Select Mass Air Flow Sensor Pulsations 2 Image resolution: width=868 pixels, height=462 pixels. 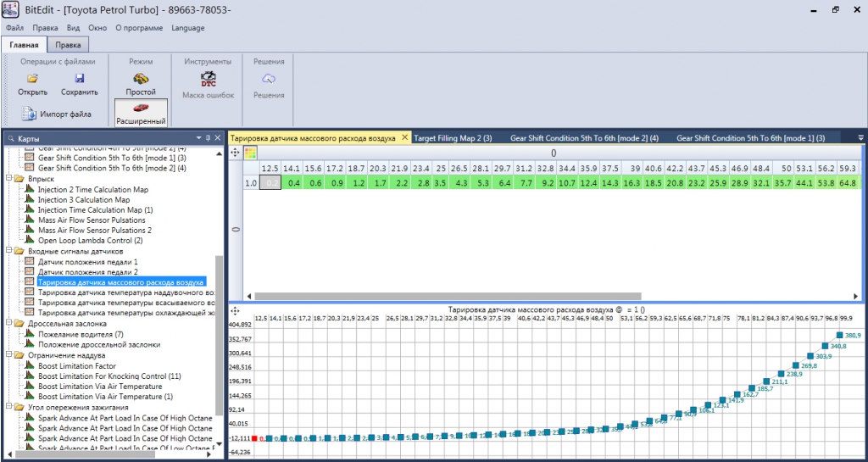point(95,231)
